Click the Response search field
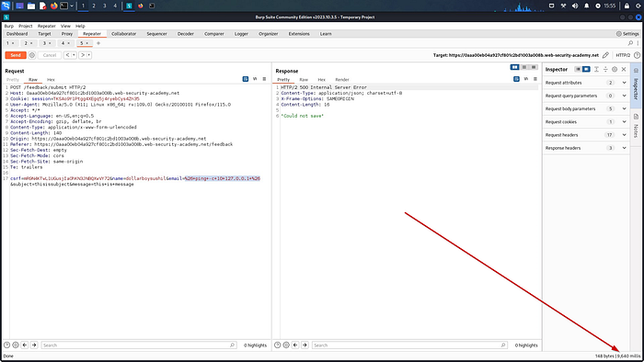Image resolution: width=644 pixels, height=362 pixels. point(409,345)
